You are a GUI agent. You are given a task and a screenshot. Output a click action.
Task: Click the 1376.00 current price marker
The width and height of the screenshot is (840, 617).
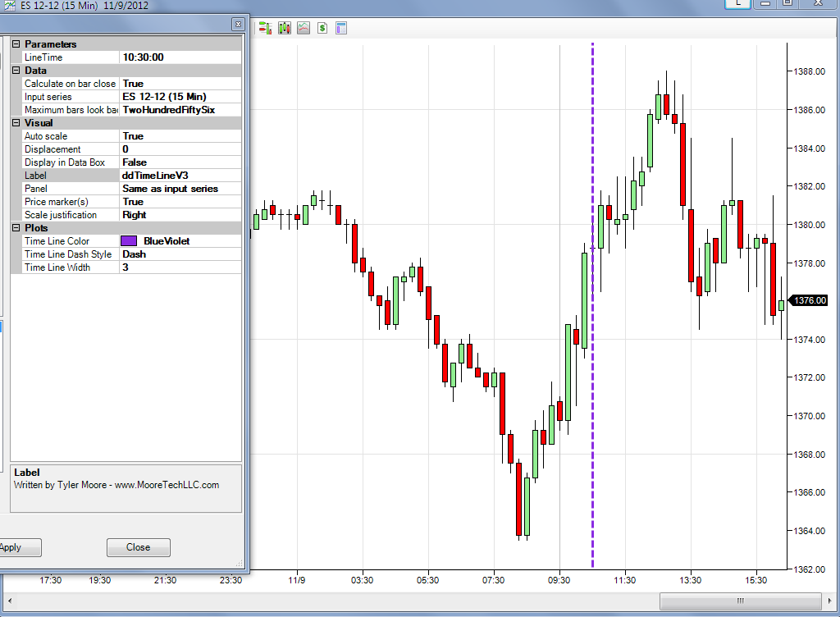point(810,300)
